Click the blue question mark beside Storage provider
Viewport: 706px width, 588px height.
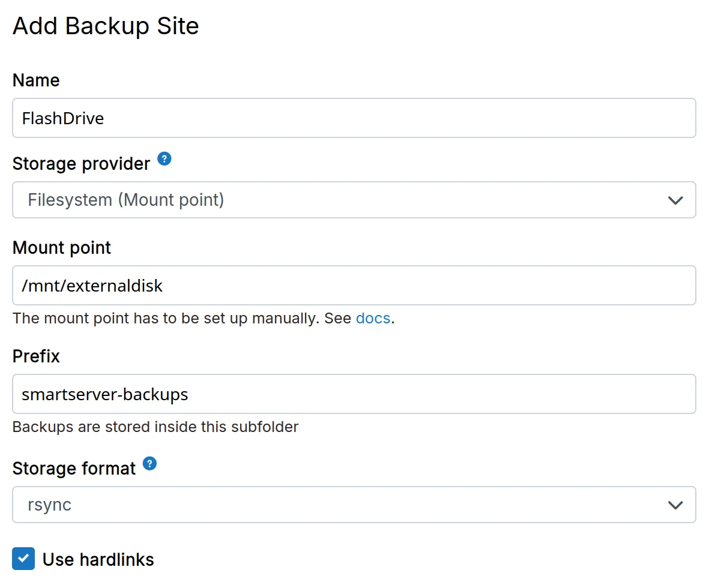tap(163, 158)
